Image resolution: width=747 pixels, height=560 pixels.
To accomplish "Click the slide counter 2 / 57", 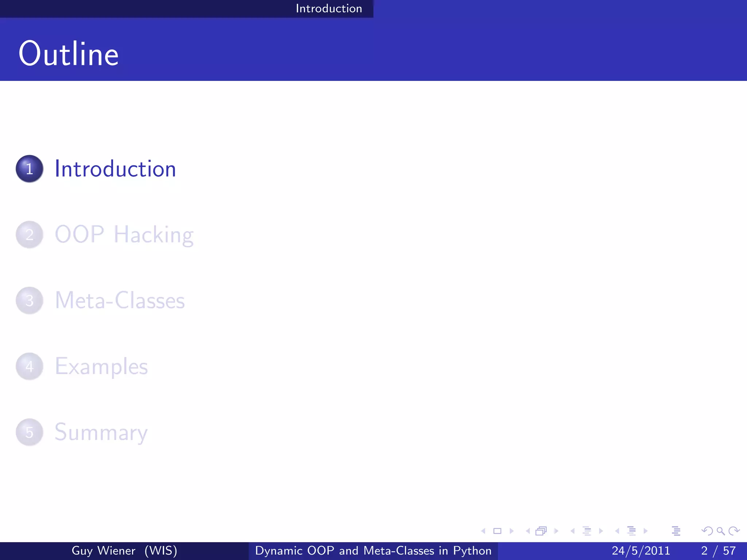I will point(719,551).
